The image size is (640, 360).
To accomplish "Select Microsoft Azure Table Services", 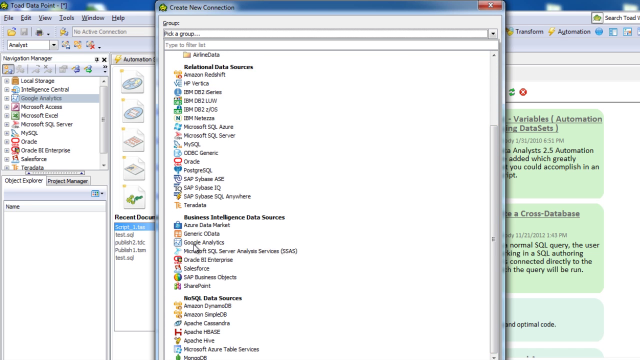I will tap(221, 349).
